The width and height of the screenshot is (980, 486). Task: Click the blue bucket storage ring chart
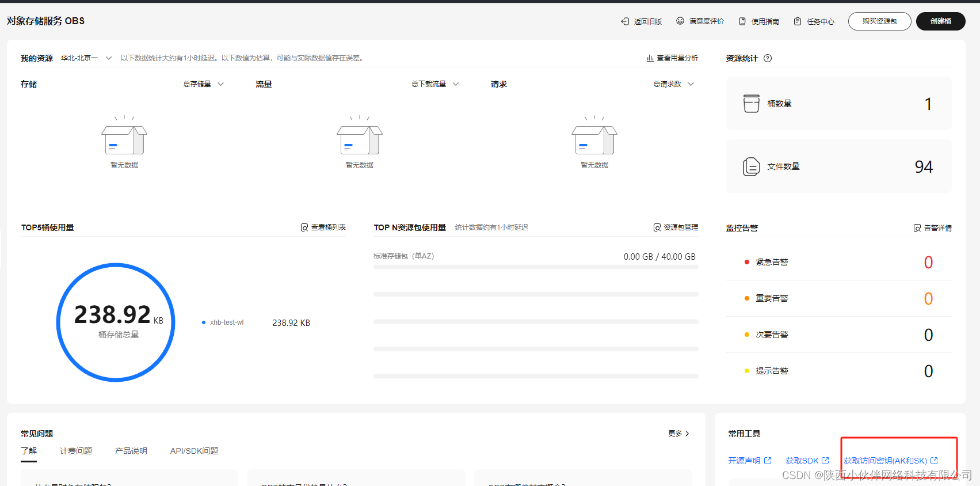point(116,322)
